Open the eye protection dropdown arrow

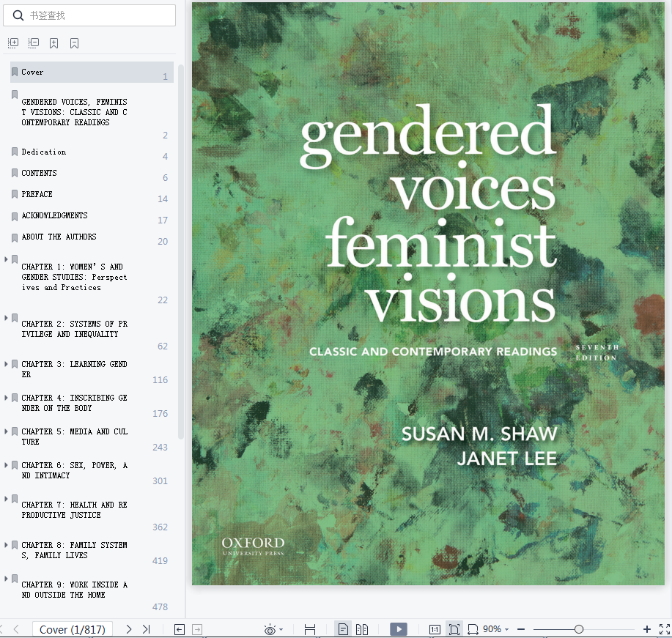(x=281, y=629)
